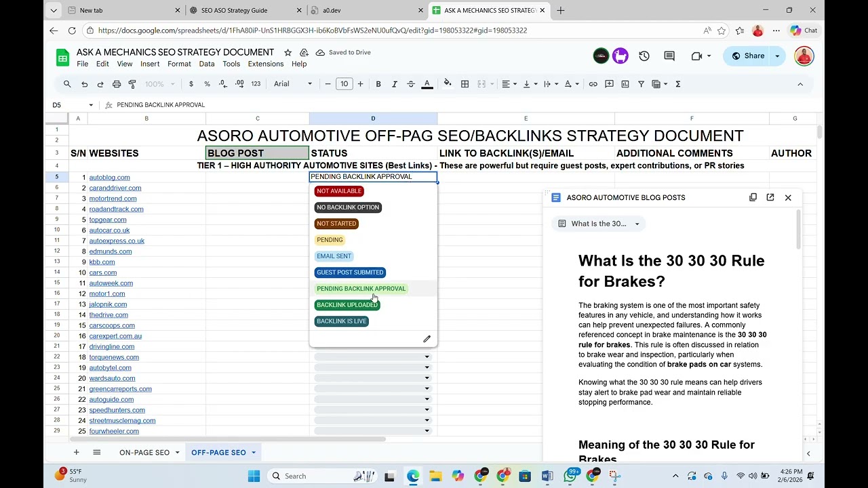Open horizontal align dropdown

[x=509, y=84]
